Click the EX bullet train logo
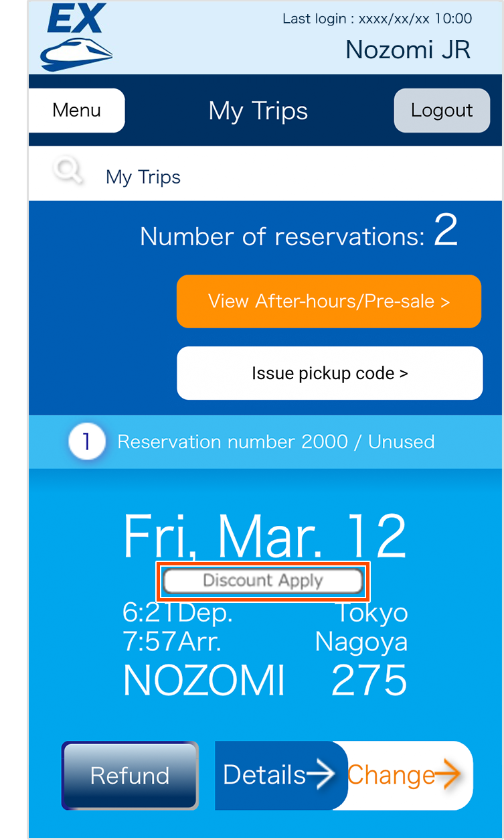Image resolution: width=504 pixels, height=840 pixels. coord(76,38)
